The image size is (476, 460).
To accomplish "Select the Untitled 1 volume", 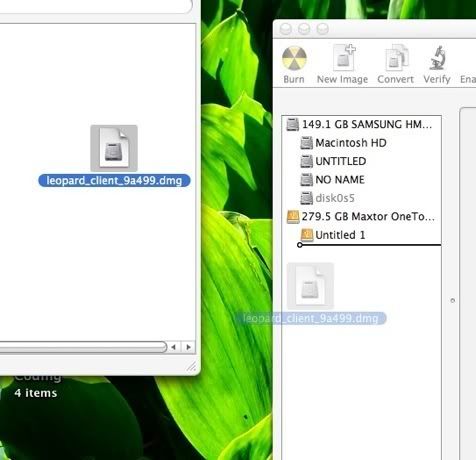I will coord(362,235).
